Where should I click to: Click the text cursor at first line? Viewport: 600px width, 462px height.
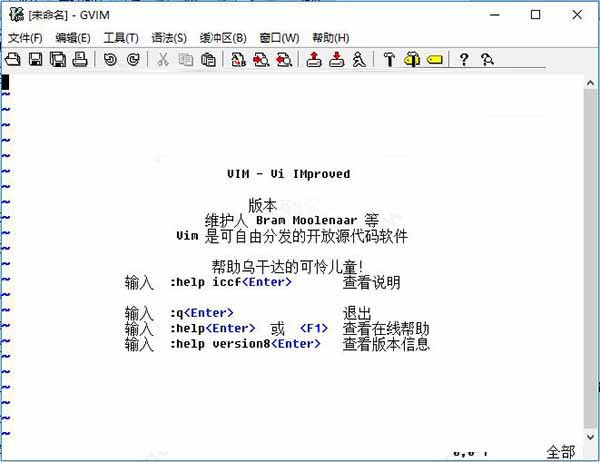pyautogui.click(x=5, y=82)
